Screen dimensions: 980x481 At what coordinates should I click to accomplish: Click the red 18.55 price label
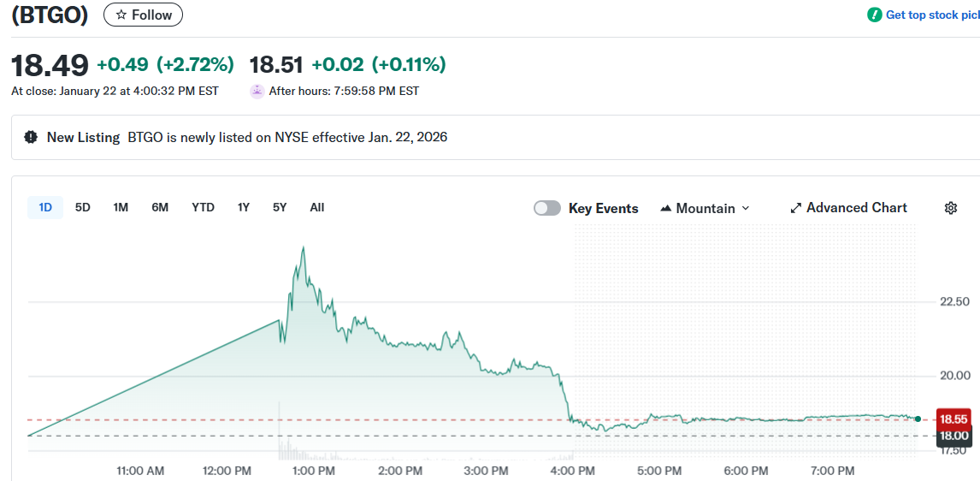click(953, 419)
